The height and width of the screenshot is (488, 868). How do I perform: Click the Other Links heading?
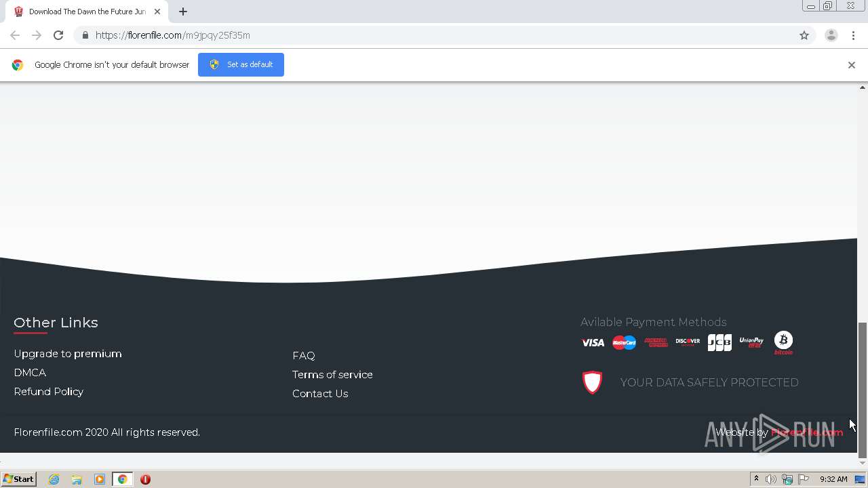coord(56,323)
